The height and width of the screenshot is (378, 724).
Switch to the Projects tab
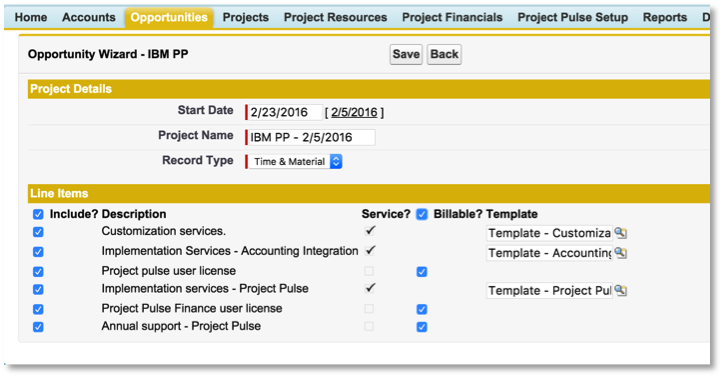click(x=246, y=18)
